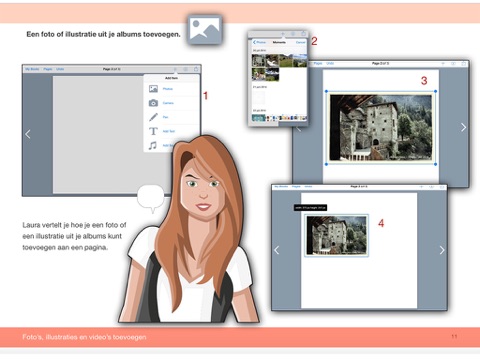Tap the Photos option in Add Item popup

171,89
